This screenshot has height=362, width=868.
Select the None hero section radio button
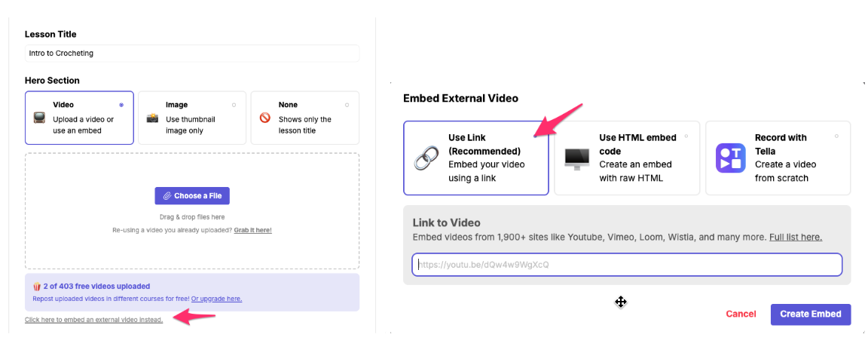[x=347, y=105]
